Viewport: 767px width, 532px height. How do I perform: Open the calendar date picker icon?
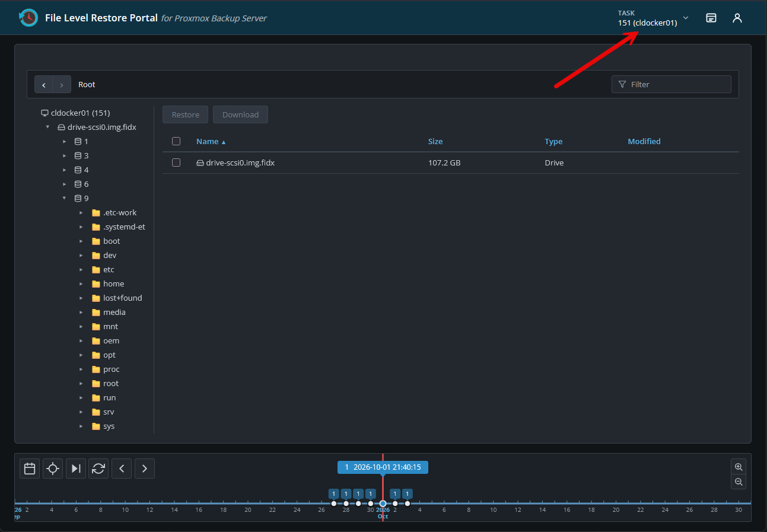coord(30,469)
